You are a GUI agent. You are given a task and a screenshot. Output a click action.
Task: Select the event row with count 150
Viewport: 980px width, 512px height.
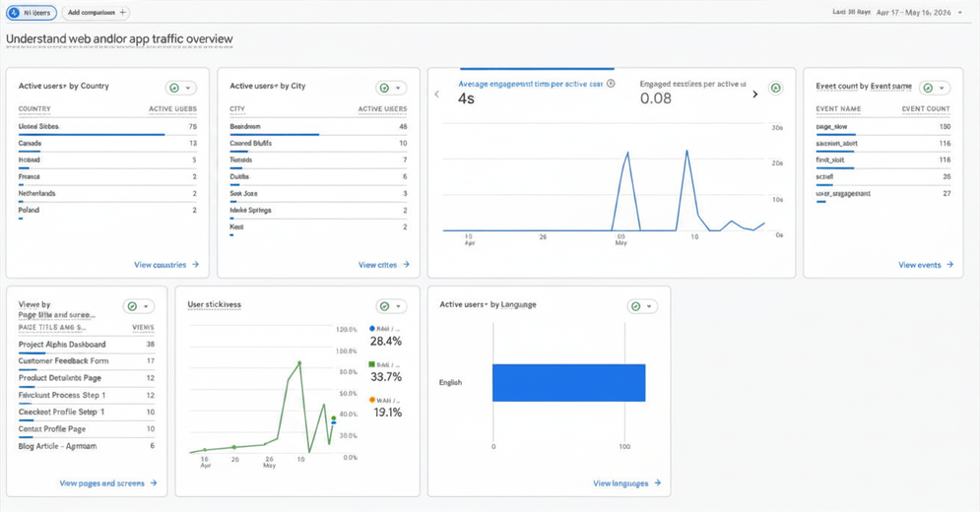[x=883, y=127]
